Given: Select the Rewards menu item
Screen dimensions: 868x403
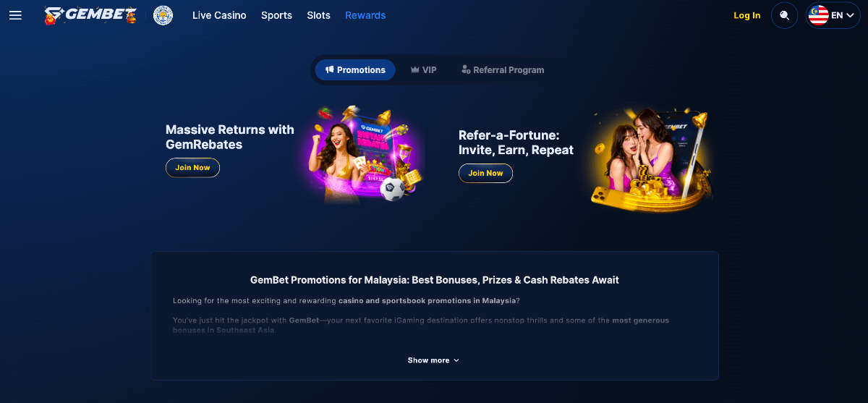Looking at the screenshot, I should point(365,15).
